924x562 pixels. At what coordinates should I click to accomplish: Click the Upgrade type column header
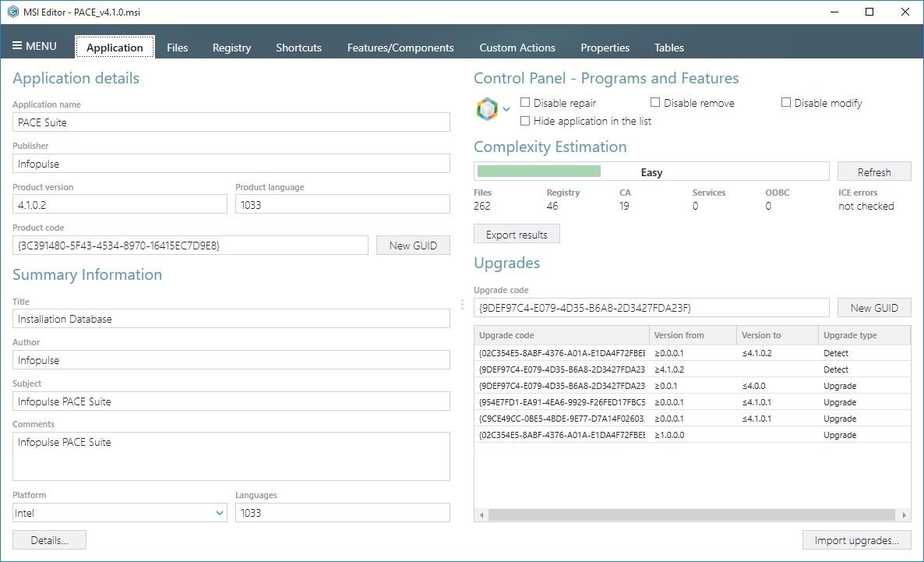(x=865, y=335)
